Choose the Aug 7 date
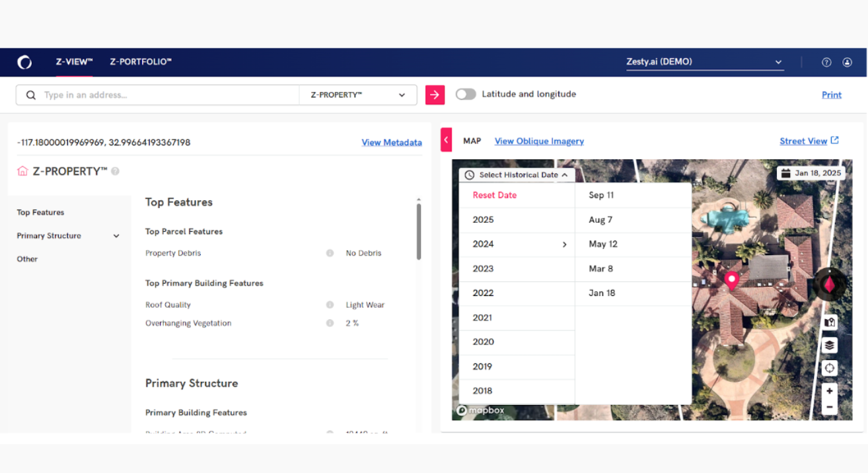The height and width of the screenshot is (473, 868). pyautogui.click(x=633, y=220)
